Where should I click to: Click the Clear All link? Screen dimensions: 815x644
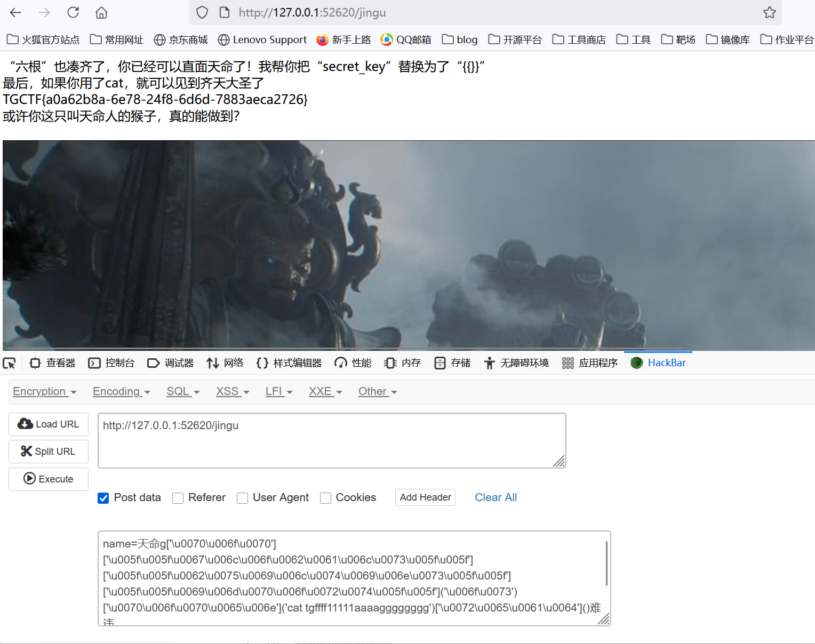coord(496,497)
